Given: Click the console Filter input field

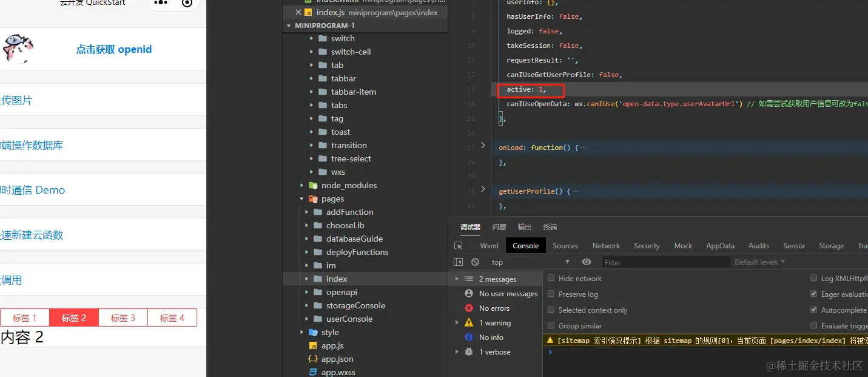Looking at the screenshot, I should pos(665,262).
